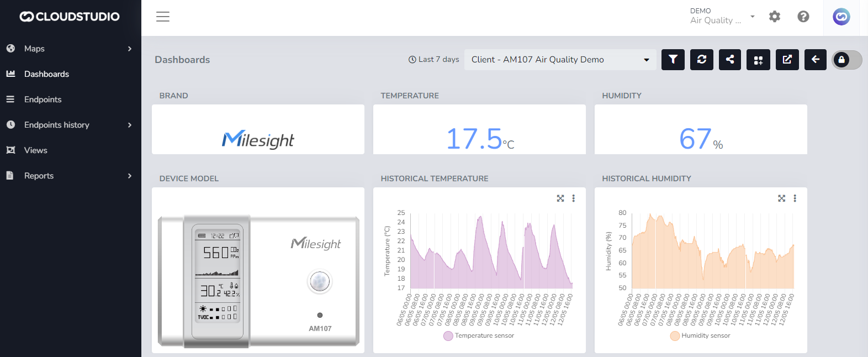Click the share dashboard icon
Screen dimensions: 868x357
coord(730,60)
